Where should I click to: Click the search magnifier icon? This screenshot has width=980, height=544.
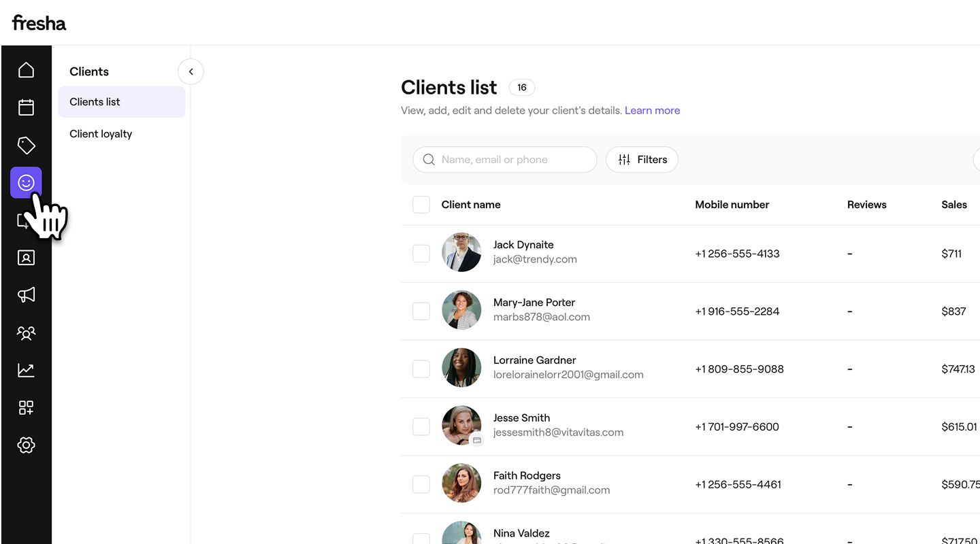coord(429,160)
